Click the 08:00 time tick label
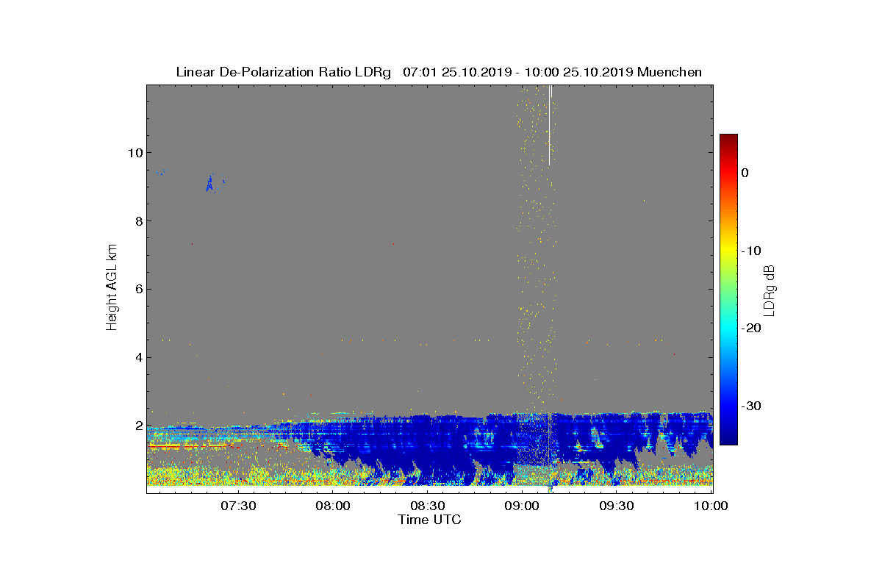The image size is (882, 588). click(x=334, y=506)
